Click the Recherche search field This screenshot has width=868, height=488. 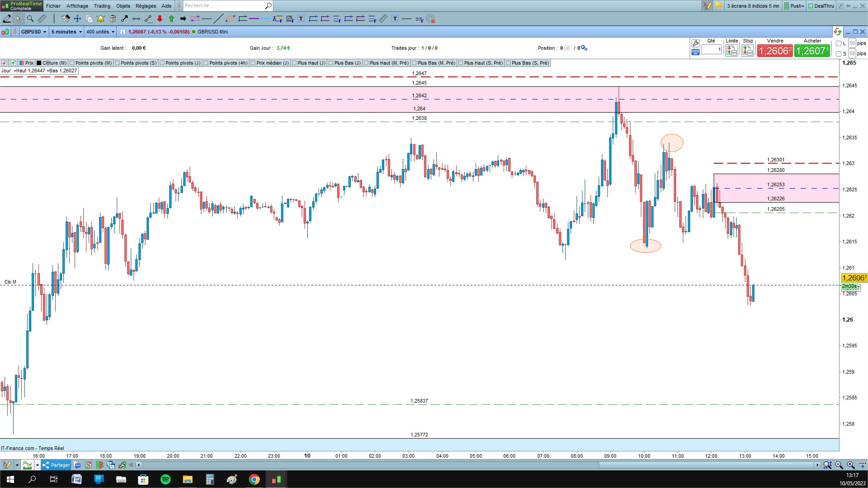pyautogui.click(x=224, y=6)
